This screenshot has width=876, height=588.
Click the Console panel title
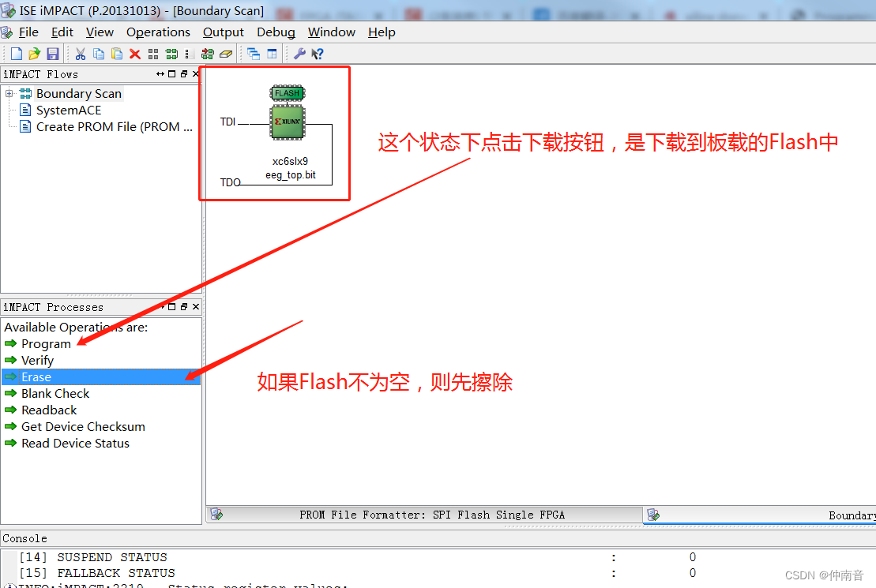(24, 538)
